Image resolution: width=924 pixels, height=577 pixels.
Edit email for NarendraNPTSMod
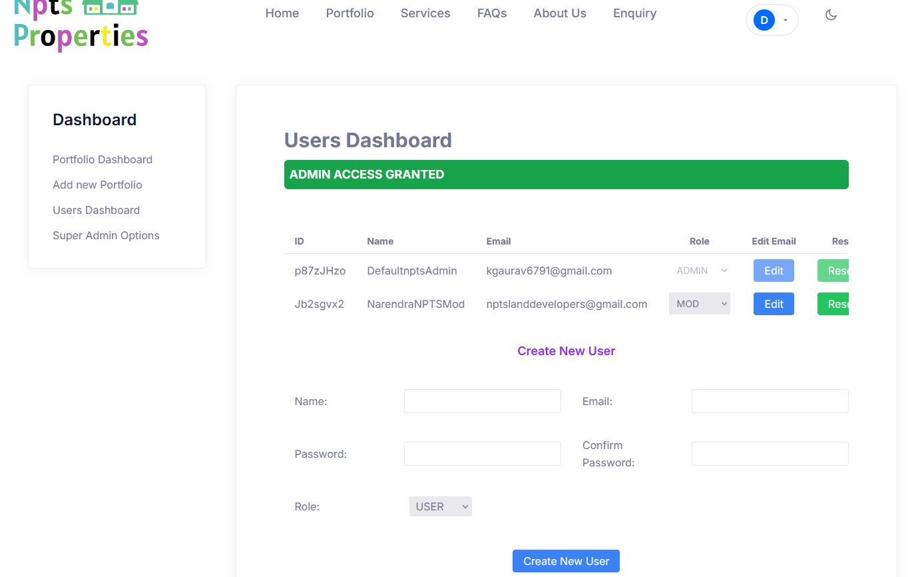click(774, 304)
